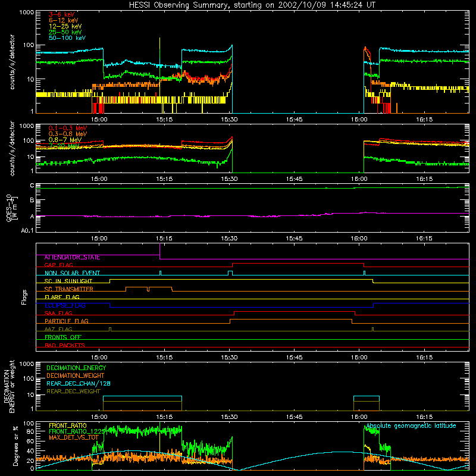
Task: Select the red 3-6 keV legend label
Action: tap(61, 14)
